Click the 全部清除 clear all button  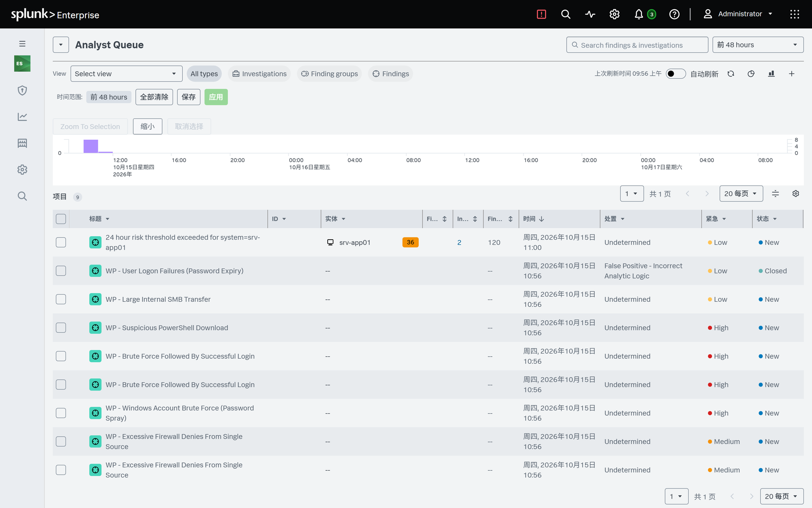click(x=154, y=97)
